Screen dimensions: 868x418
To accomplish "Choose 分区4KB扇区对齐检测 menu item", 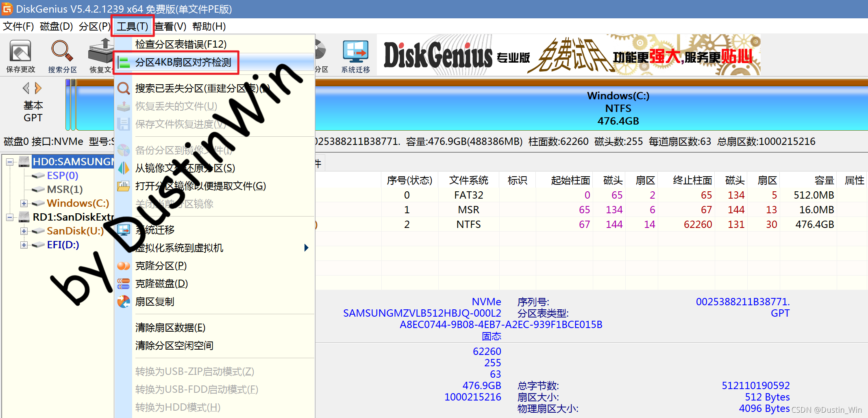I will pos(215,62).
